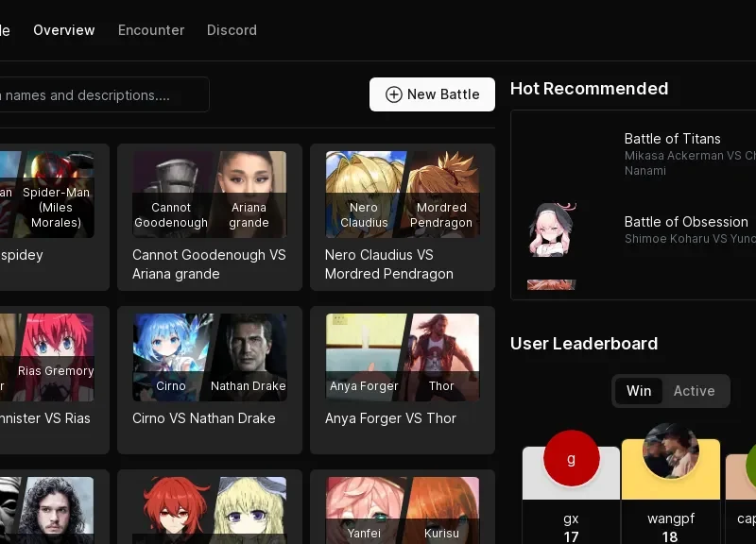Click the Thor character image
Image resolution: width=756 pixels, height=544 pixels.
pos(441,357)
